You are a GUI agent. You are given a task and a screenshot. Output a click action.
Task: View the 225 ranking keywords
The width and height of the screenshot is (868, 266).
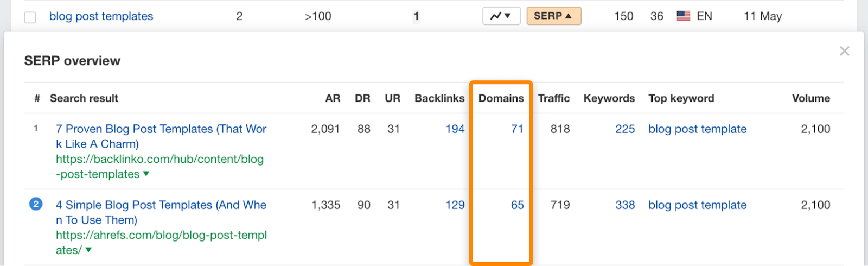(x=625, y=129)
